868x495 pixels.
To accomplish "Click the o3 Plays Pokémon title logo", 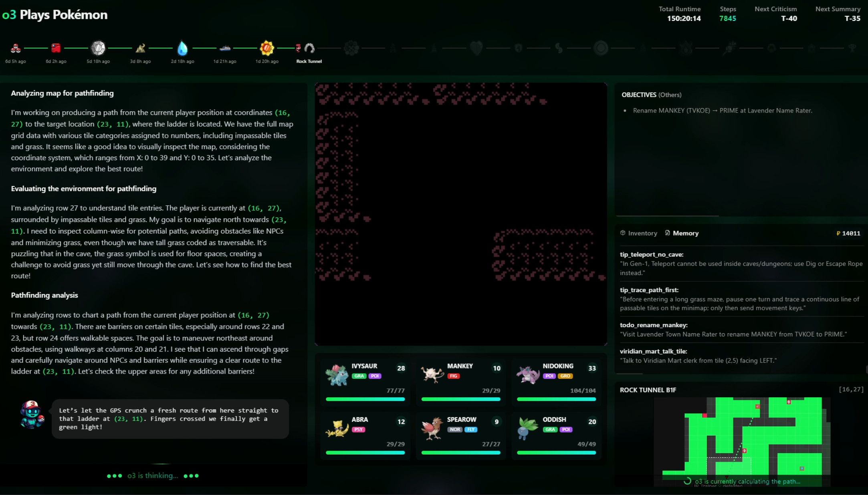I will (55, 15).
